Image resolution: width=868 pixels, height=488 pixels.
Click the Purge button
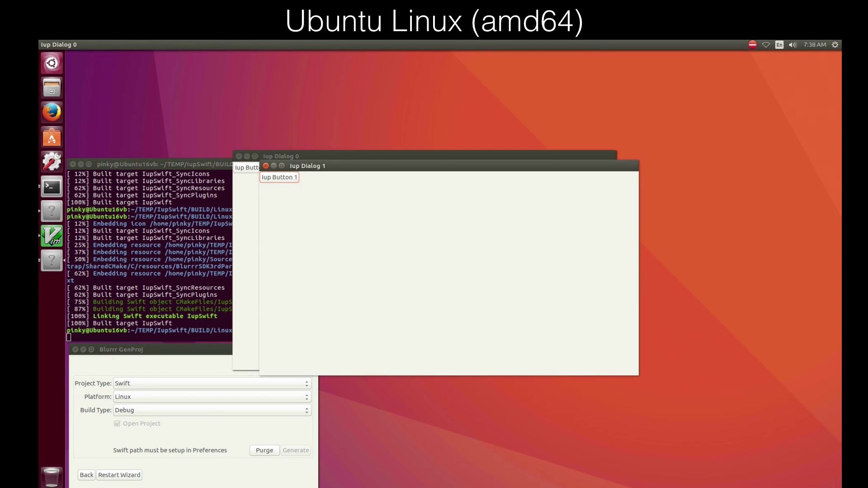pos(264,450)
